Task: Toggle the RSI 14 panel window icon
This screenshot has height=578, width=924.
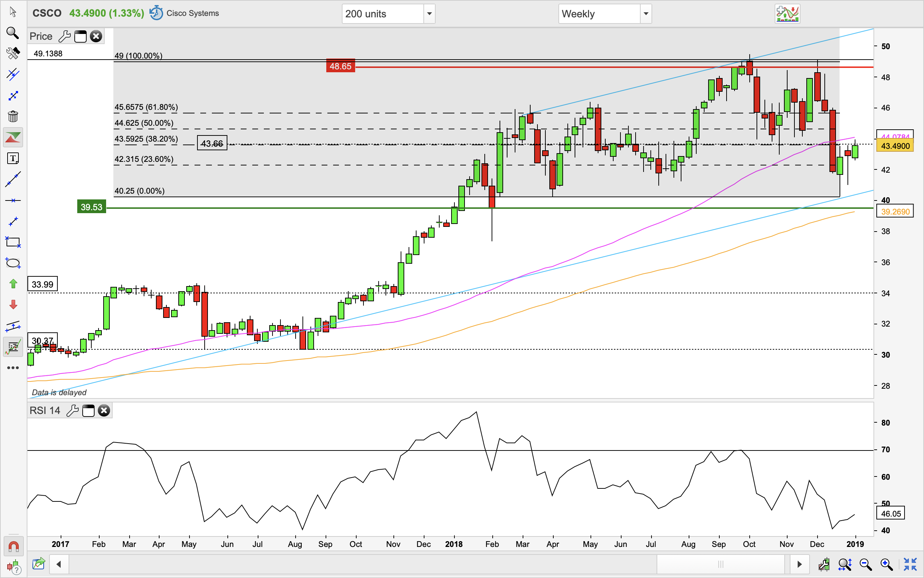Action: [88, 411]
